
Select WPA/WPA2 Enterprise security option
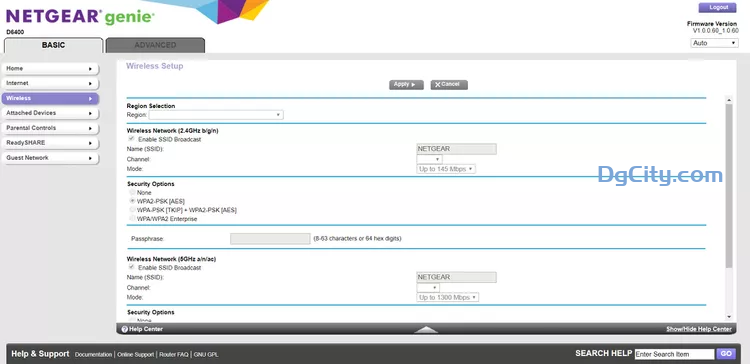pos(132,219)
